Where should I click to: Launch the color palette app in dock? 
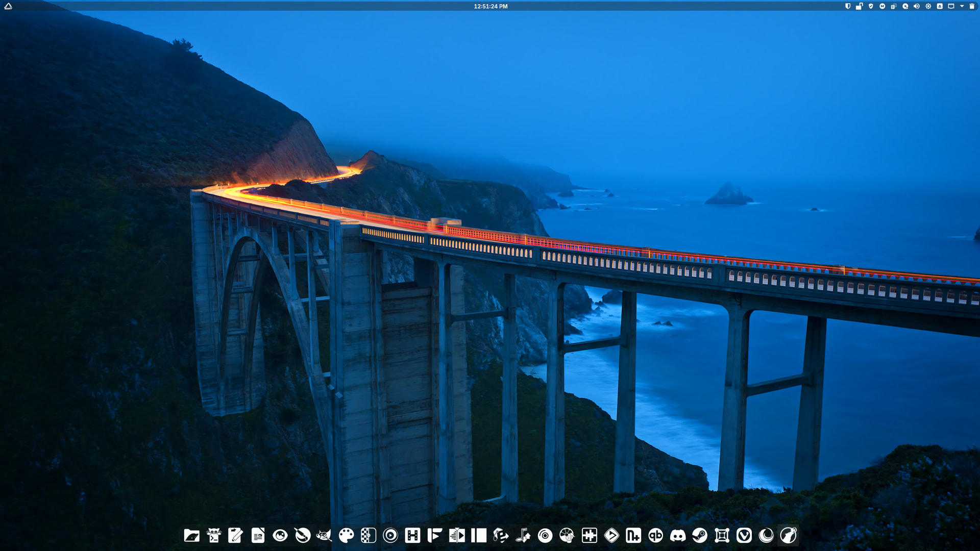(347, 535)
